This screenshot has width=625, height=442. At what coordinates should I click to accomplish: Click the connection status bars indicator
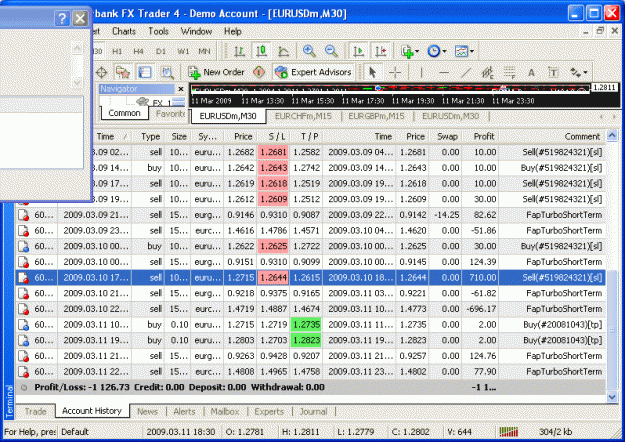[x=509, y=432]
